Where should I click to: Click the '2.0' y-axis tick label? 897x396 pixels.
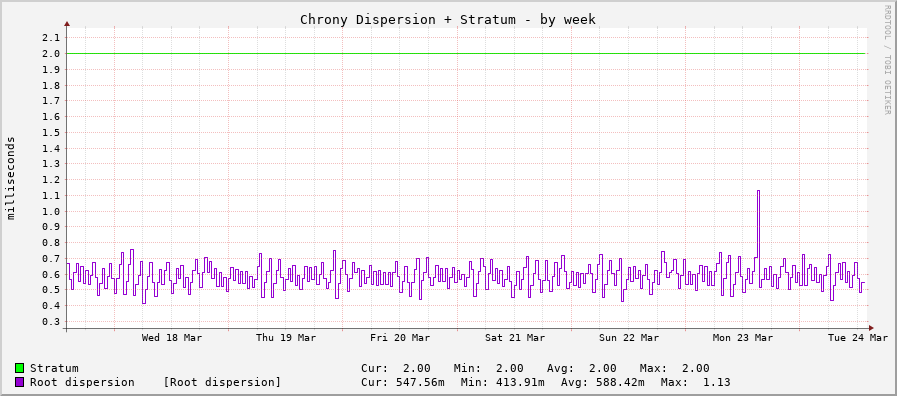pos(51,53)
